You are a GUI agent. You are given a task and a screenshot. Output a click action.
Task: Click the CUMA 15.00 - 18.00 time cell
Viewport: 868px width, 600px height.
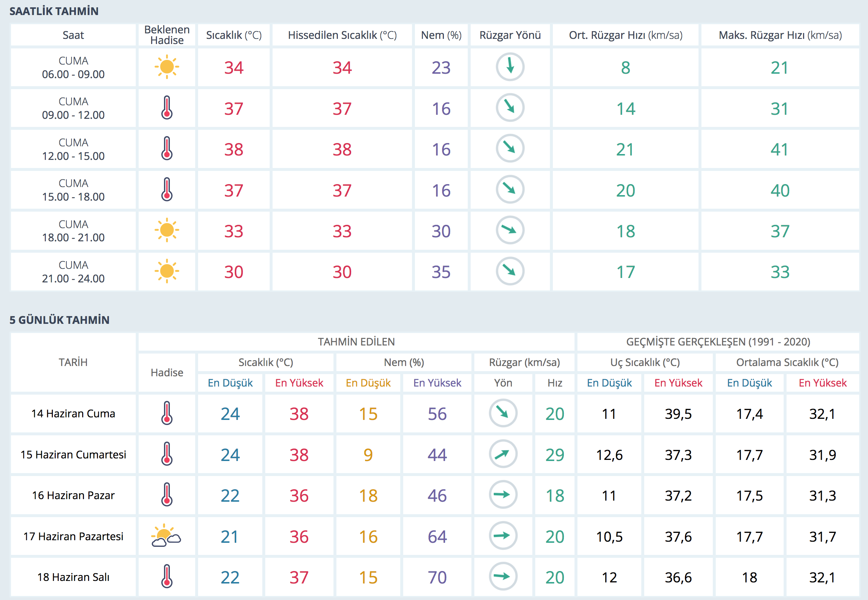click(73, 190)
